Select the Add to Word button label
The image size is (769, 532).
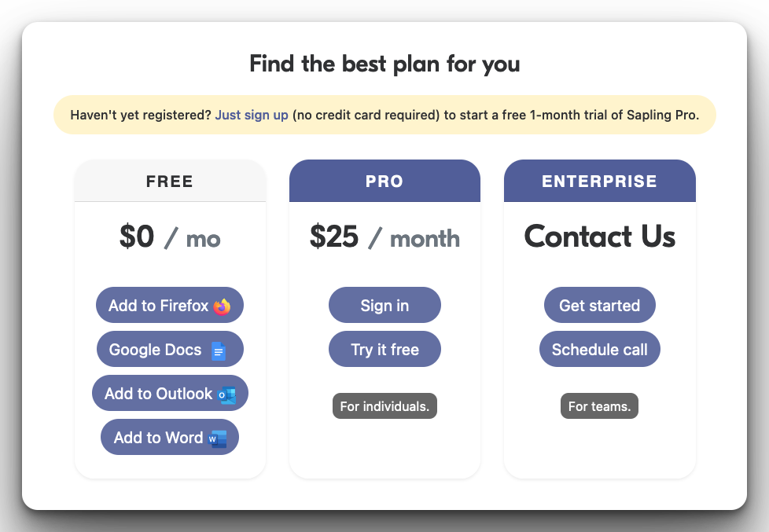[158, 438]
